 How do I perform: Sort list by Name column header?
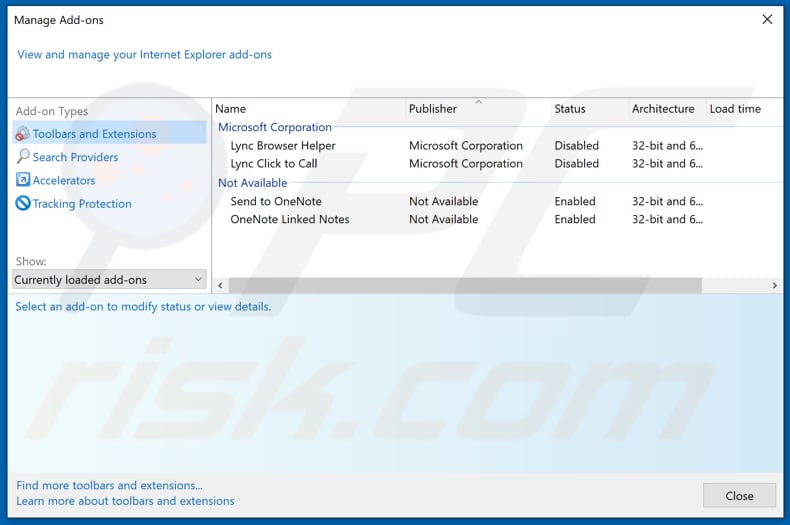coord(230,109)
